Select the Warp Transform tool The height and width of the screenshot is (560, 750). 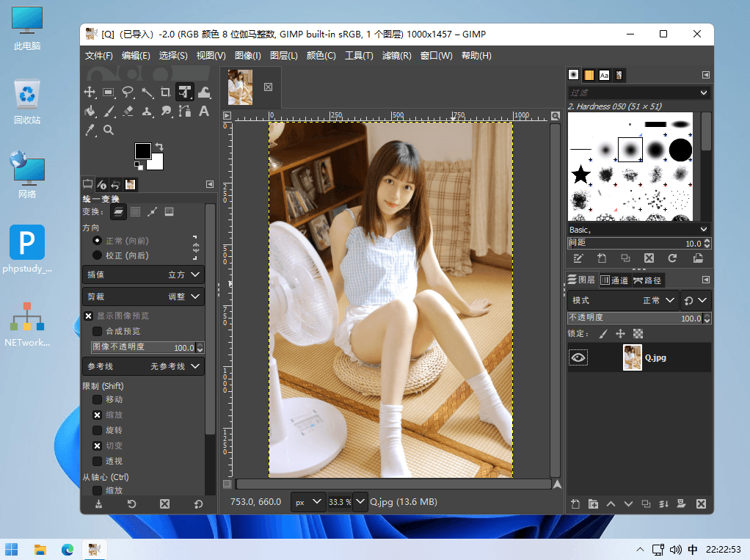tap(204, 92)
